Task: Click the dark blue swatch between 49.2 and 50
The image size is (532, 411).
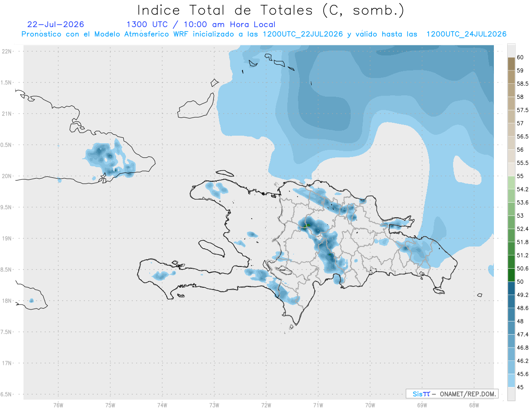Action: [511, 288]
